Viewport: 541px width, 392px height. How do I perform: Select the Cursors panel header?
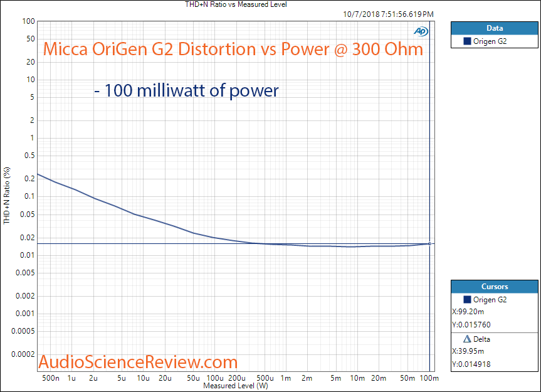(x=495, y=287)
